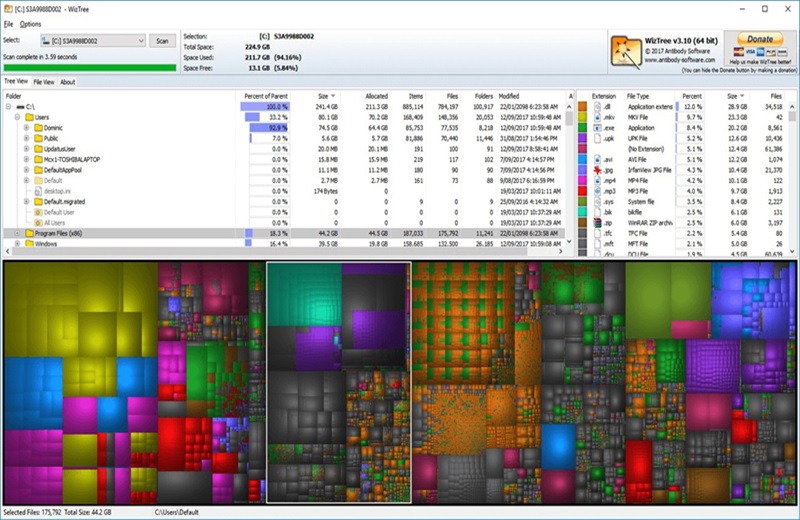Click the 74.5 GB size cell
The width and height of the screenshot is (800, 520).
326,128
